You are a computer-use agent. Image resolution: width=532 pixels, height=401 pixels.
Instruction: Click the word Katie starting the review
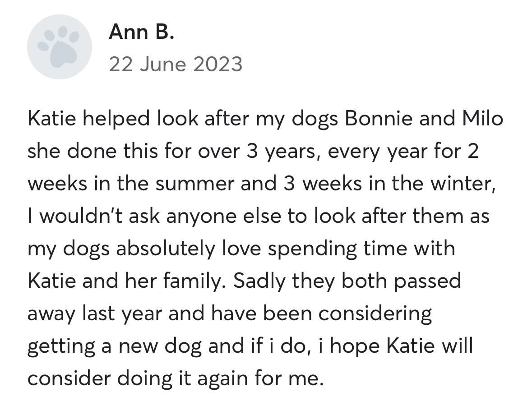point(51,118)
